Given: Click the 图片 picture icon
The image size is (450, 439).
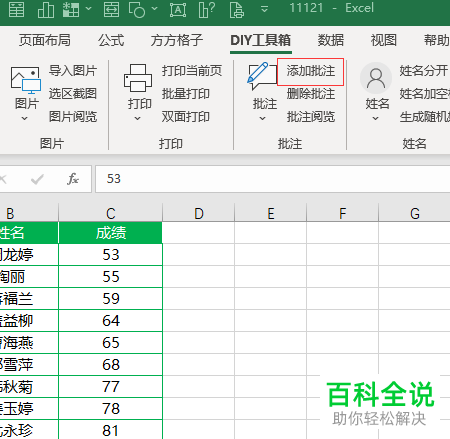Looking at the screenshot, I should tap(26, 80).
